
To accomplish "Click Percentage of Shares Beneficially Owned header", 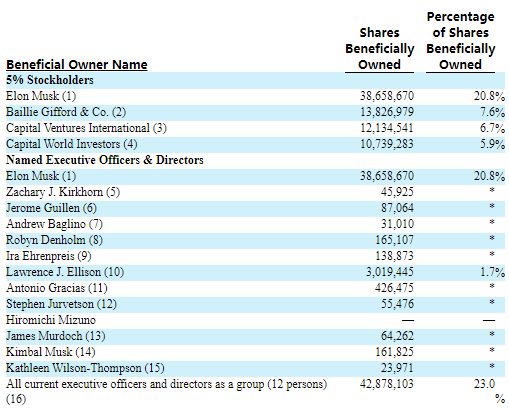I will tap(461, 41).
